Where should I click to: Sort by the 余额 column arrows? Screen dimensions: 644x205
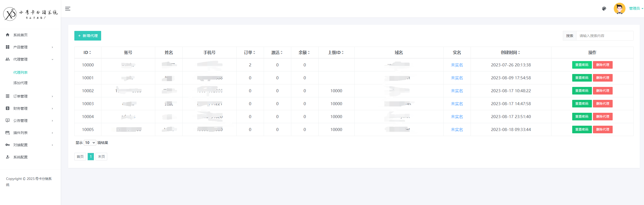pyautogui.click(x=309, y=52)
